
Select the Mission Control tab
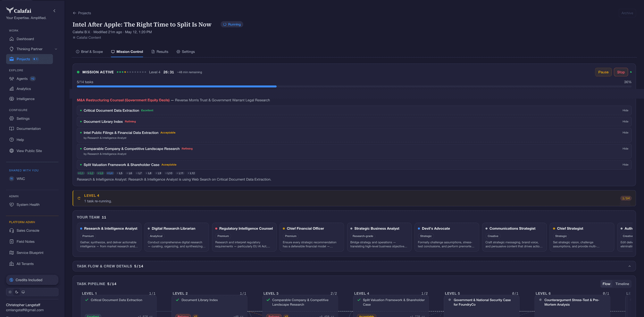point(127,52)
